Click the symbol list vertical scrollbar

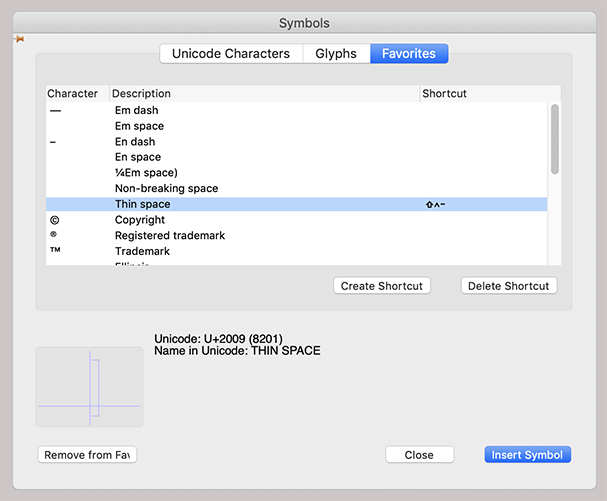pos(554,140)
